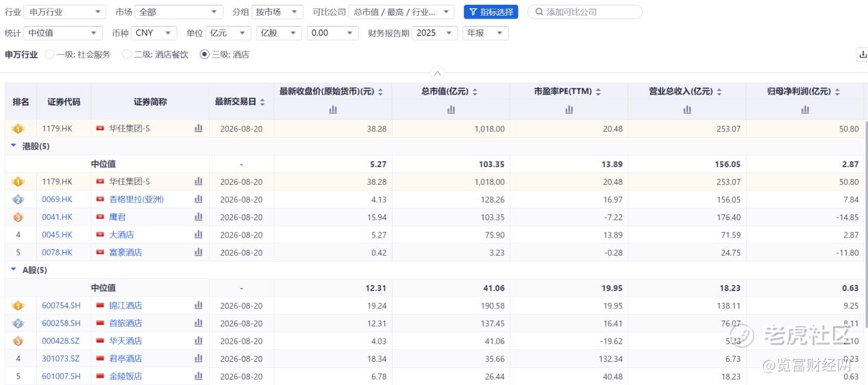Open stock link 000428.SZ
The height and width of the screenshot is (385, 868).
click(x=61, y=341)
